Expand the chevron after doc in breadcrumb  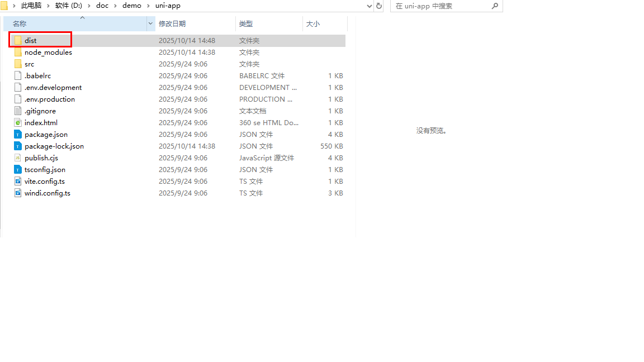(x=115, y=6)
